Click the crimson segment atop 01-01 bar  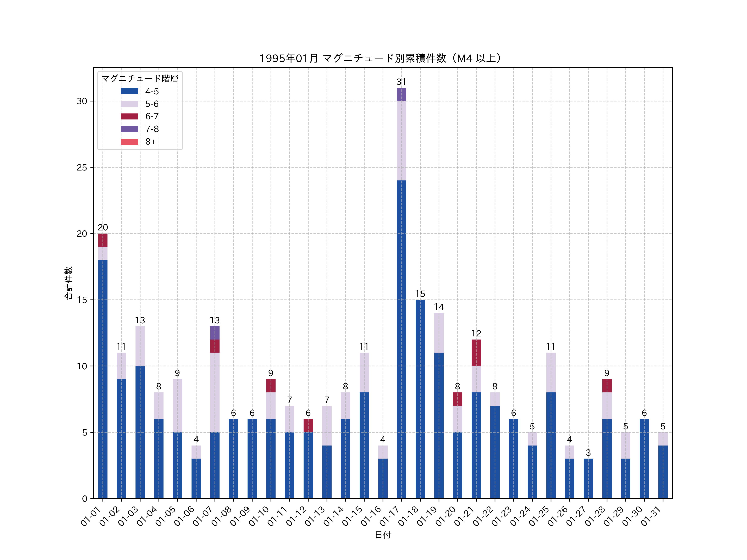[x=103, y=240]
